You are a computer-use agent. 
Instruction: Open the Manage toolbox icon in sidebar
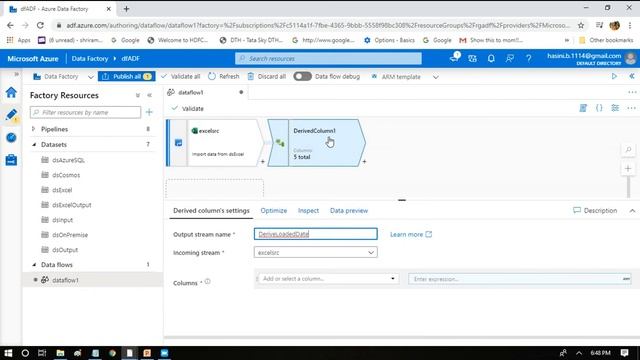click(11, 160)
